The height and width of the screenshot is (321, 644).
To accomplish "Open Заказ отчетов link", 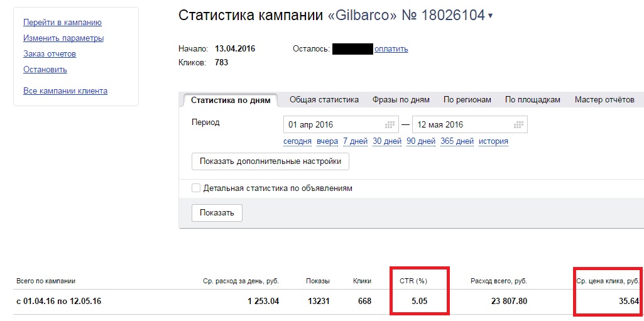I will (x=50, y=54).
